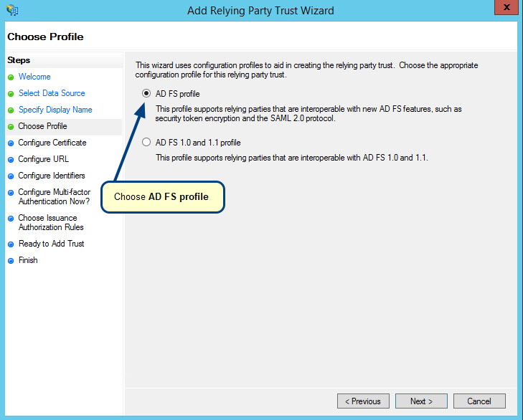This screenshot has height=420, width=523.
Task: Click the AD FS 1.0 and 1.1 description text
Action: coord(292,158)
